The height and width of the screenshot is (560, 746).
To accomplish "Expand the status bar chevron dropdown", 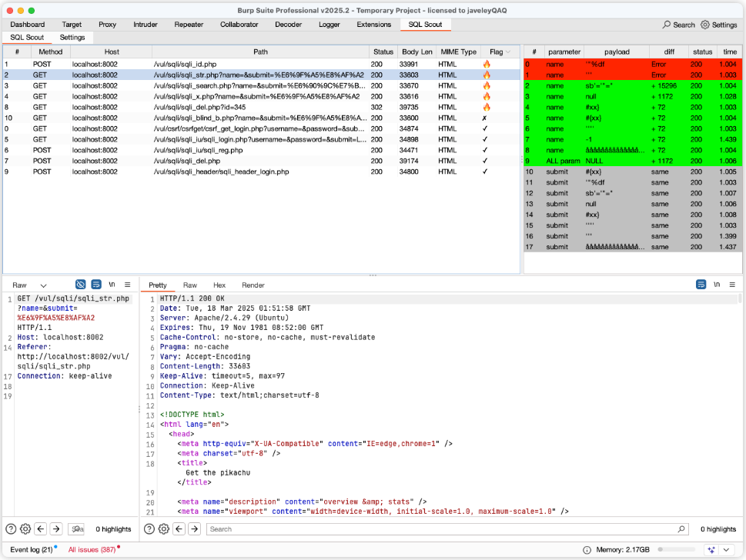I will [726, 550].
